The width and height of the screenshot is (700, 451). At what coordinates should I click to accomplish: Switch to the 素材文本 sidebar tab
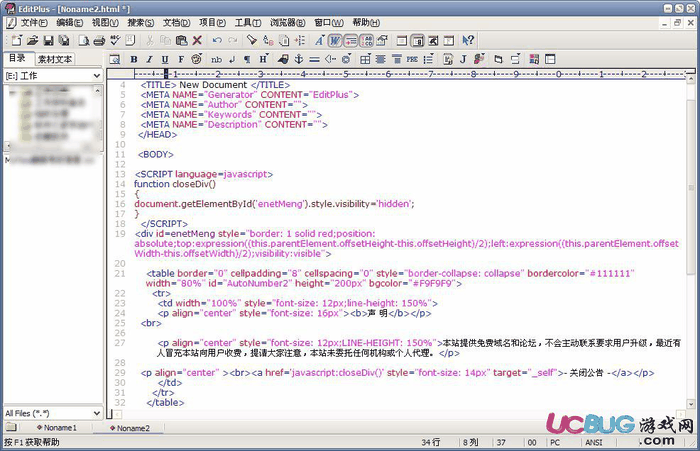click(x=54, y=59)
